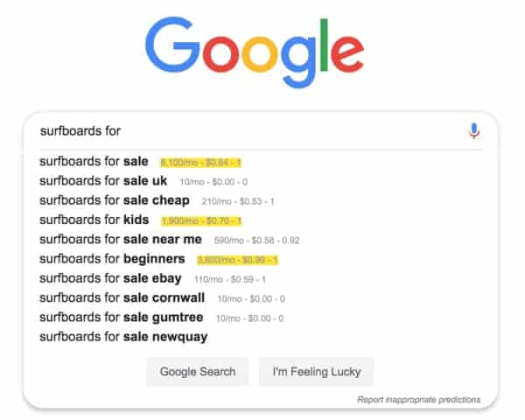Click highlighted volume stats beside 'for beginners'
The height and width of the screenshot is (420, 525).
237,260
